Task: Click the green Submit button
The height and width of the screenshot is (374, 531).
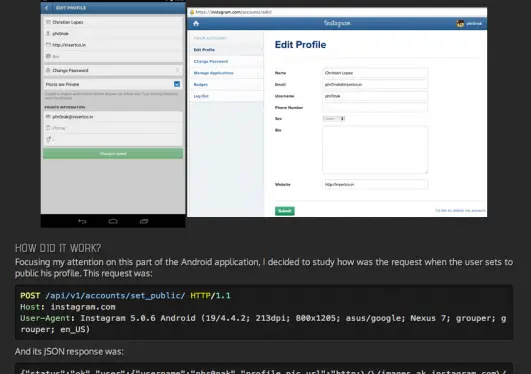Action: (284, 211)
